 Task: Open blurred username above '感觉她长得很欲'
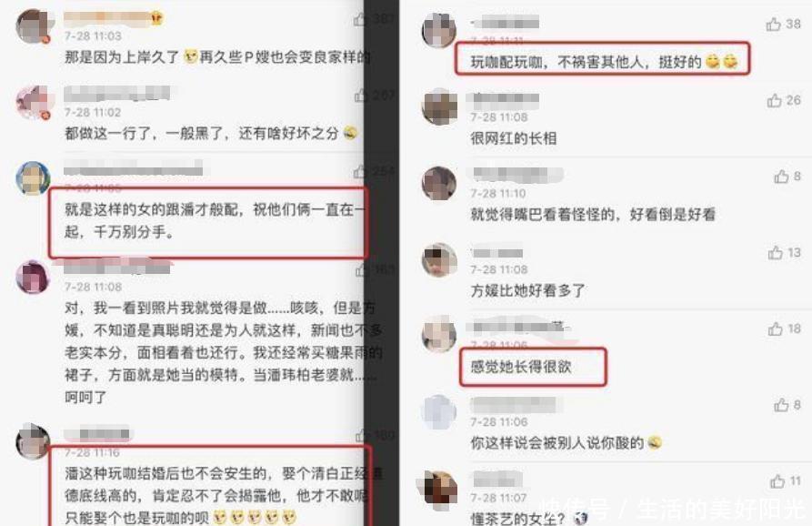pyautogui.click(x=519, y=327)
